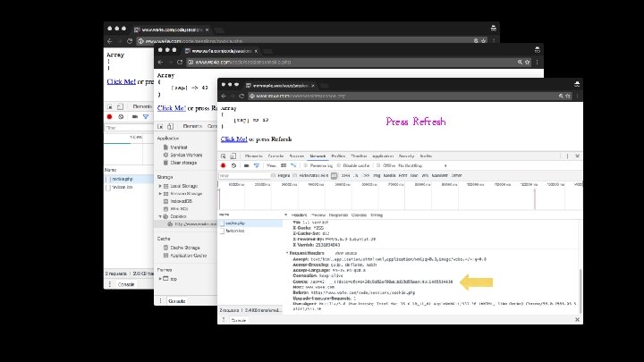The width and height of the screenshot is (644, 362).
Task: Open DevTools customize menu in front window
Action: tap(567, 156)
